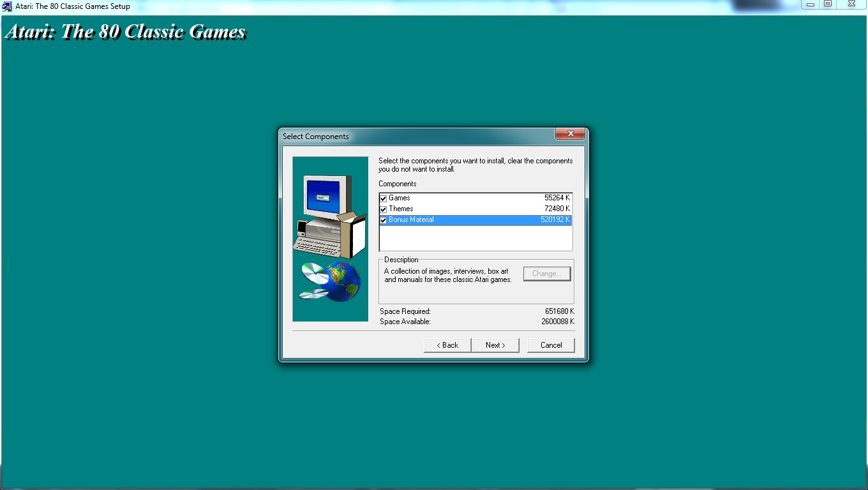Close the Select Components dialog

pyautogui.click(x=570, y=134)
